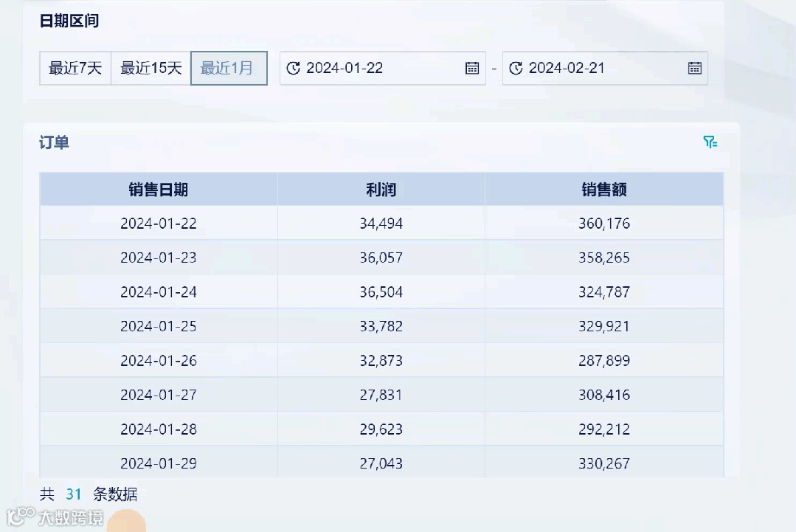
Task: Click the clock icon beside 2024-02-21
Action: 516,68
